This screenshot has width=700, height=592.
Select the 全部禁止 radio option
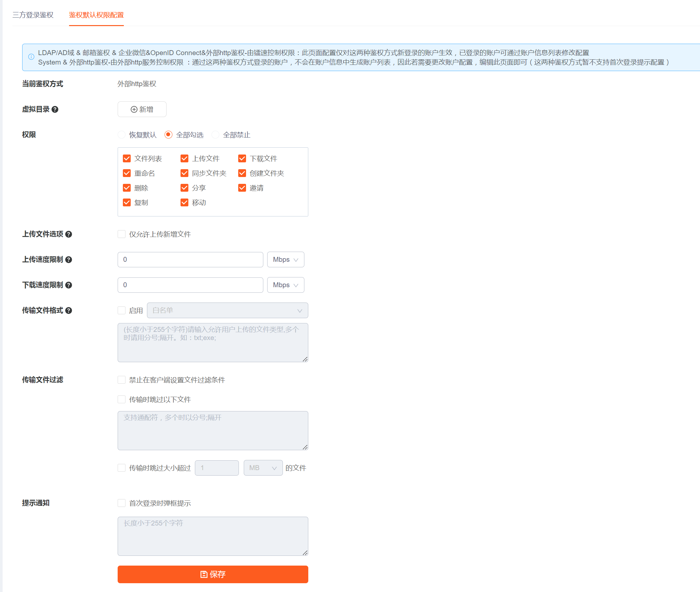[216, 135]
